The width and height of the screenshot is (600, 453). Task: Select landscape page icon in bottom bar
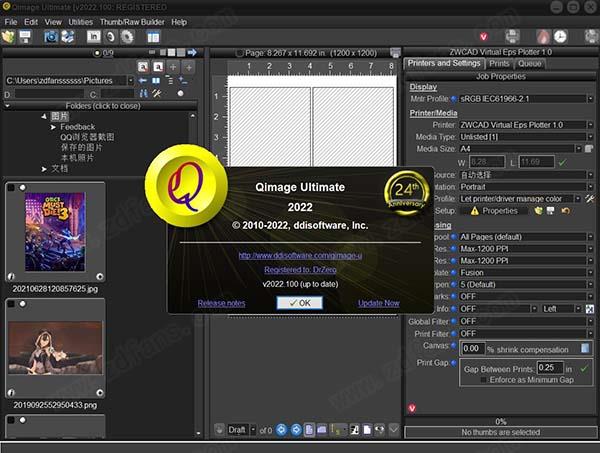pos(322,430)
